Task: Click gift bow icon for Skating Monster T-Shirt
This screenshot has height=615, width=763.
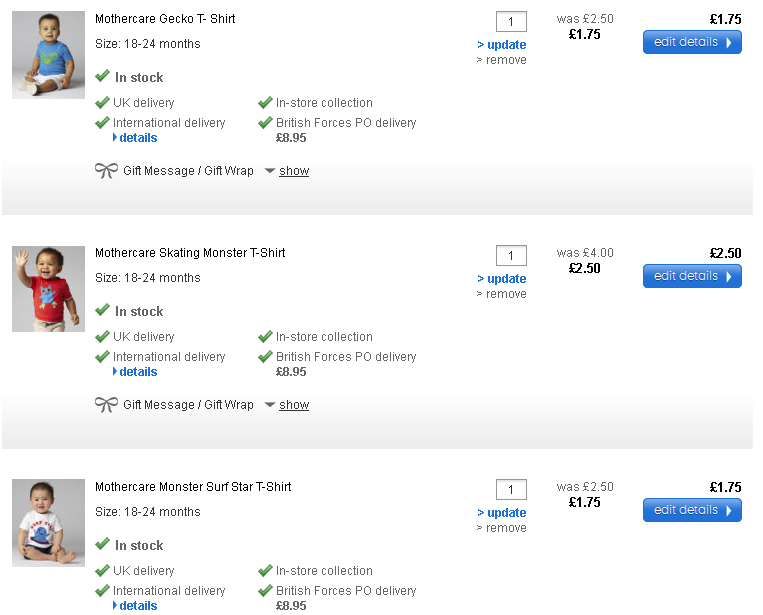Action: (106, 405)
